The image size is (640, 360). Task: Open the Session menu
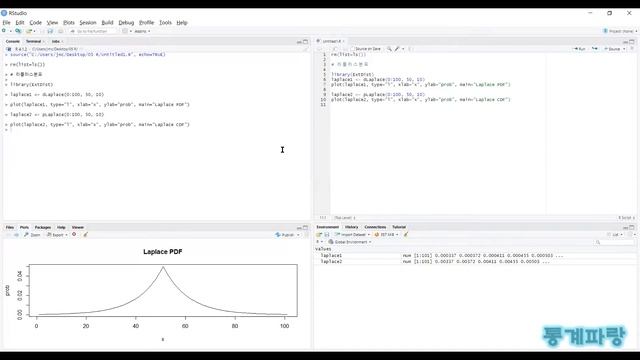tap(88, 22)
